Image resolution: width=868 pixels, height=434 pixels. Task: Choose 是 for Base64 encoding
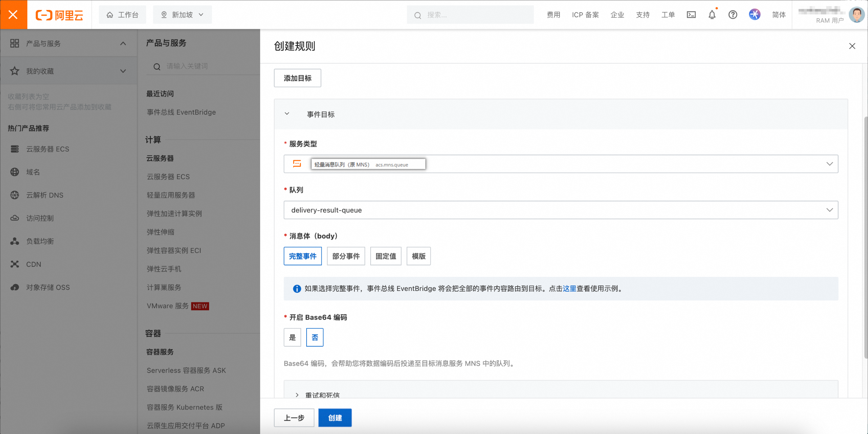(292, 337)
